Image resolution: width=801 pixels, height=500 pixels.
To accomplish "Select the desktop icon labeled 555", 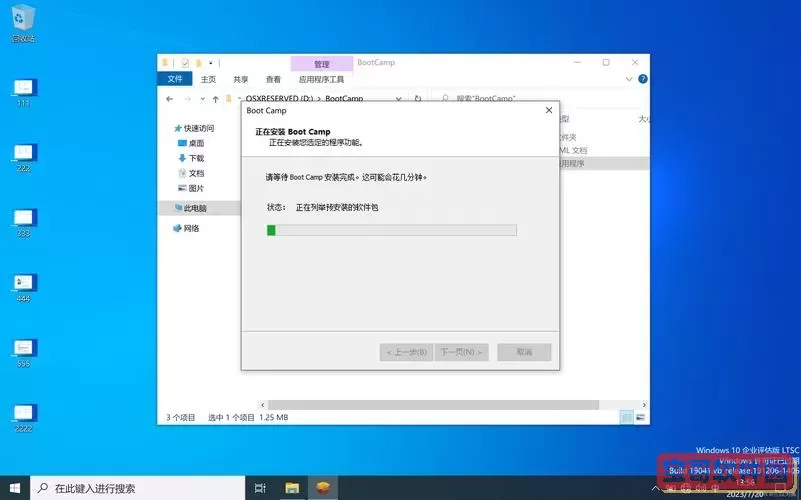I will click(23, 353).
